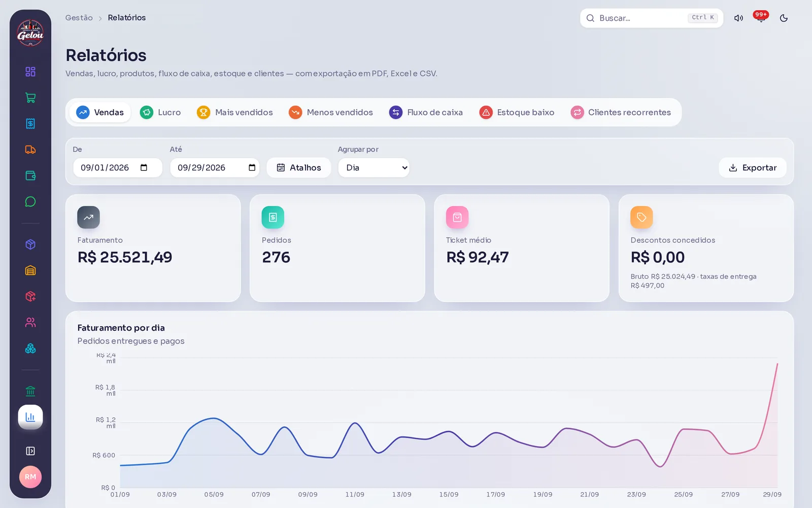Open the product box sidebar icon
The width and height of the screenshot is (812, 508).
tap(30, 244)
